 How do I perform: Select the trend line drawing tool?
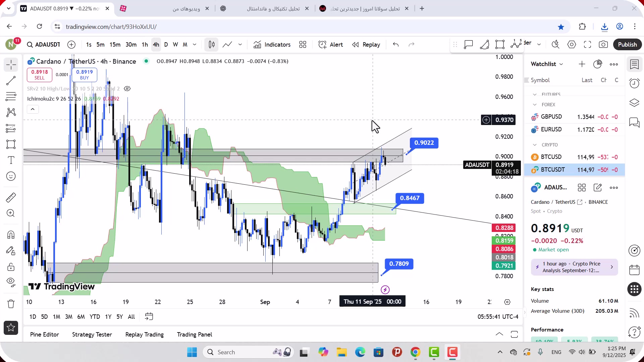point(11,80)
